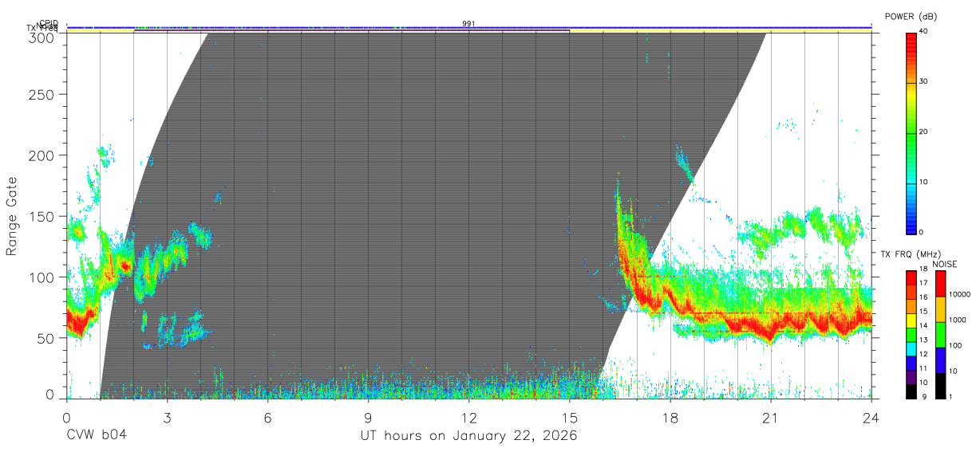Click the 'CVW b04' radar beam label
Image resolution: width=980 pixels, height=452 pixels.
(97, 436)
